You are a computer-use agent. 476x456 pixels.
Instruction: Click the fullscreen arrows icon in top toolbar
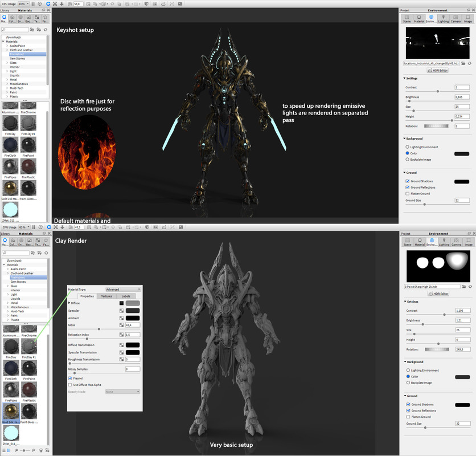point(55,3)
